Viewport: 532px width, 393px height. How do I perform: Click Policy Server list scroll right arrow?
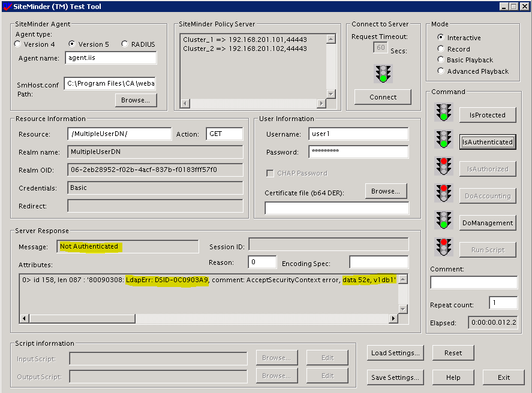[x=321, y=103]
